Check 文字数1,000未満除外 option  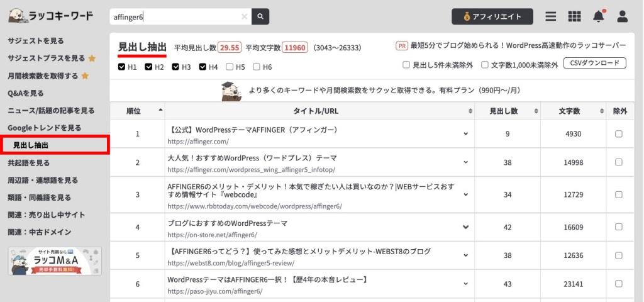click(x=485, y=65)
